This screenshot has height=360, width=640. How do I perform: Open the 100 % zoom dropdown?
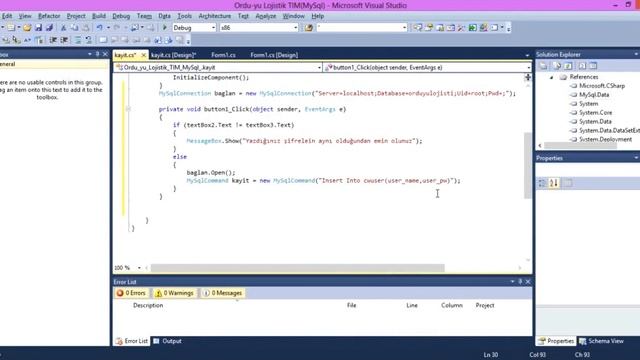point(139,268)
